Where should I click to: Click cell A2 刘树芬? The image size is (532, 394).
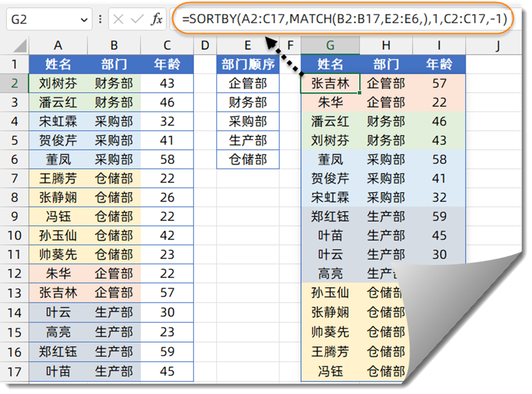tap(58, 83)
